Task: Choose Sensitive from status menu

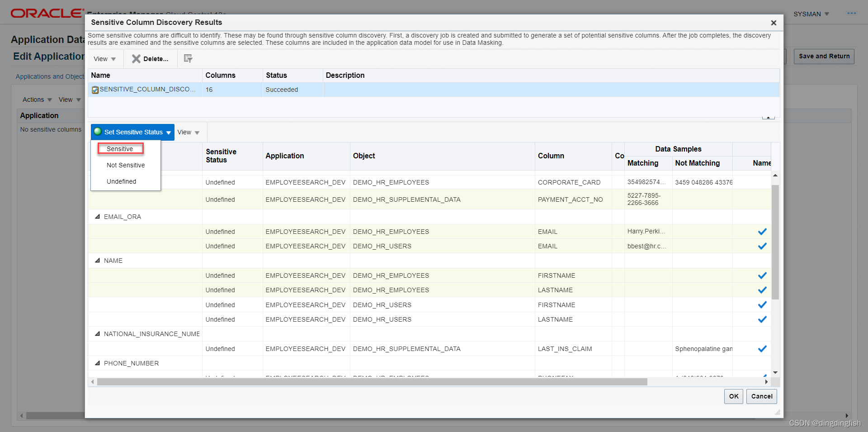Action: (x=120, y=149)
